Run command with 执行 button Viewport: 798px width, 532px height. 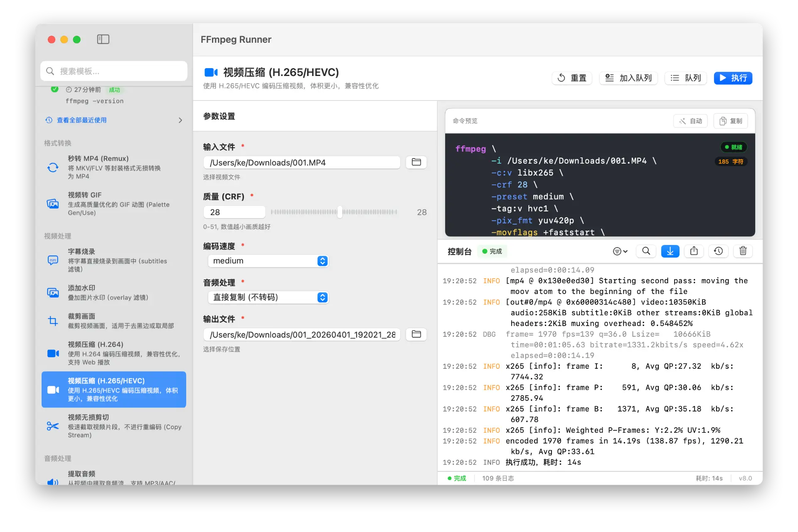733,78
